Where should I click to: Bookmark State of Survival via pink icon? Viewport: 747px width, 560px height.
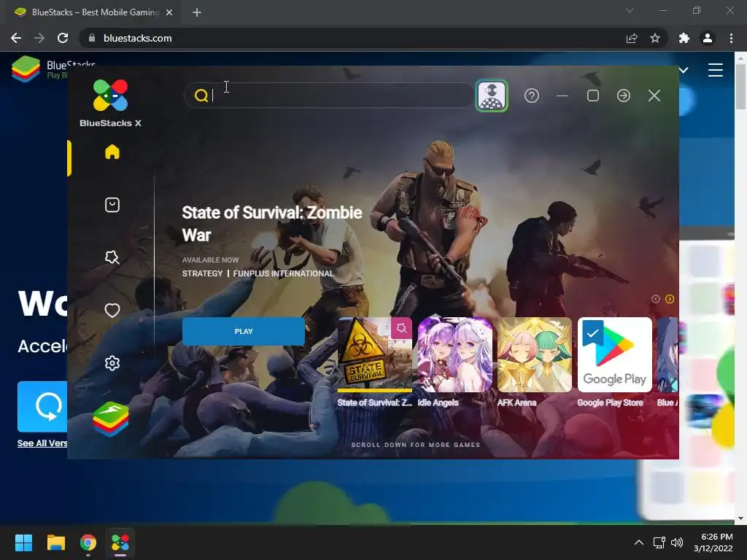pos(402,328)
